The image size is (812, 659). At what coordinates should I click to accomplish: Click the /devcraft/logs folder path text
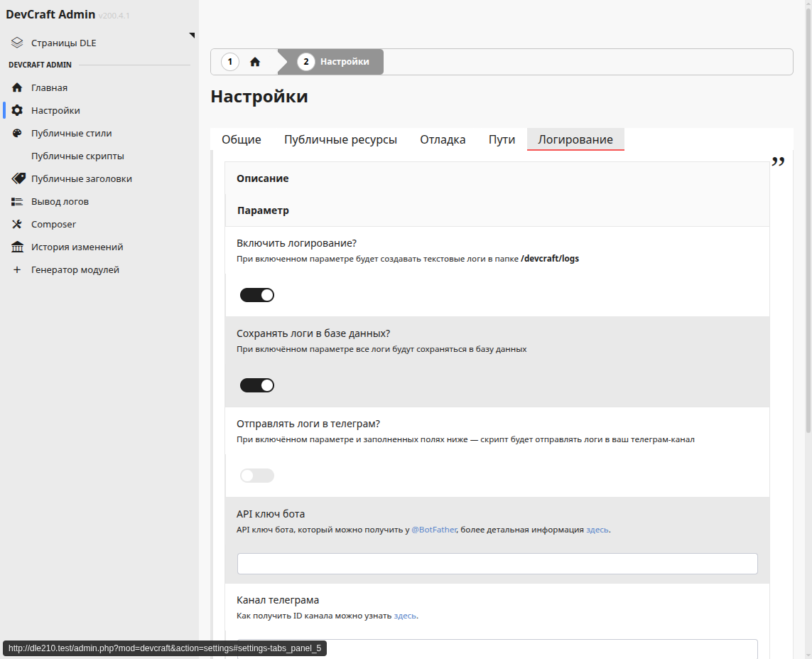click(550, 259)
